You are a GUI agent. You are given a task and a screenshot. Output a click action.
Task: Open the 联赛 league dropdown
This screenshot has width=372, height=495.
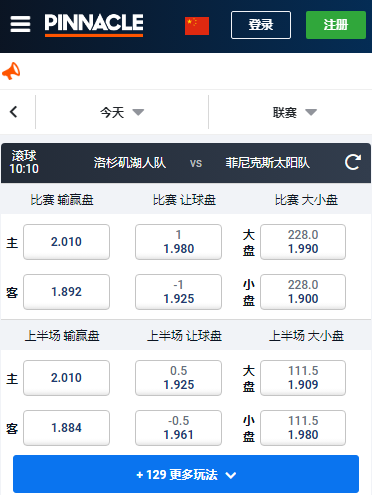point(295,112)
